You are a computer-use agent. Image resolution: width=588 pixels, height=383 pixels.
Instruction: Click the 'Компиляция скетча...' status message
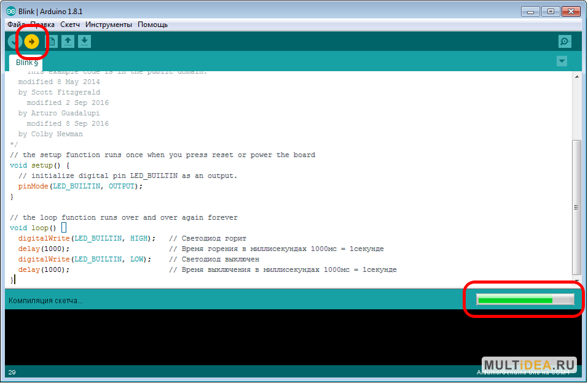click(x=46, y=301)
